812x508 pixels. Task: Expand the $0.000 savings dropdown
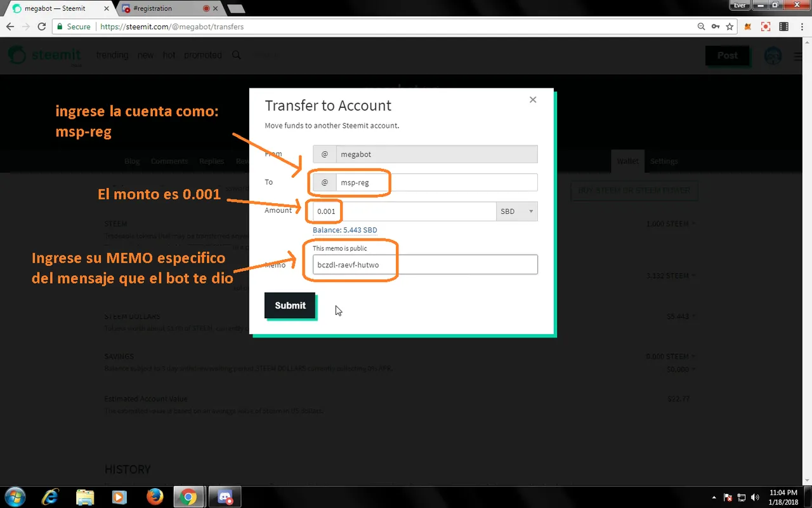[x=680, y=369]
